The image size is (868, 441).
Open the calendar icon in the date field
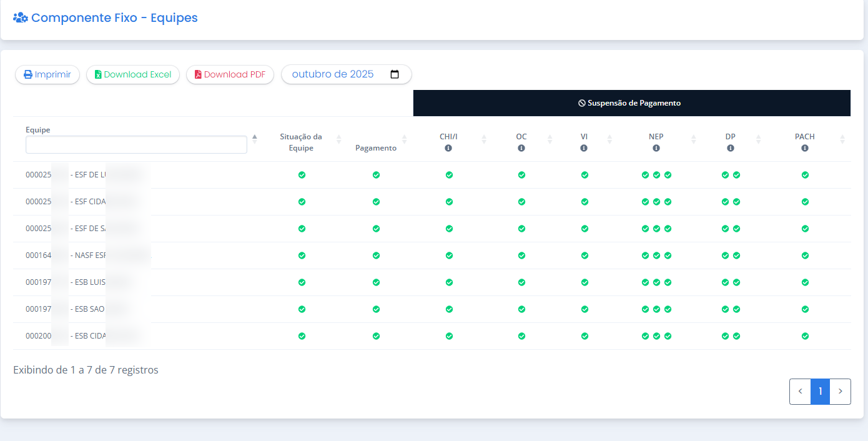(395, 73)
